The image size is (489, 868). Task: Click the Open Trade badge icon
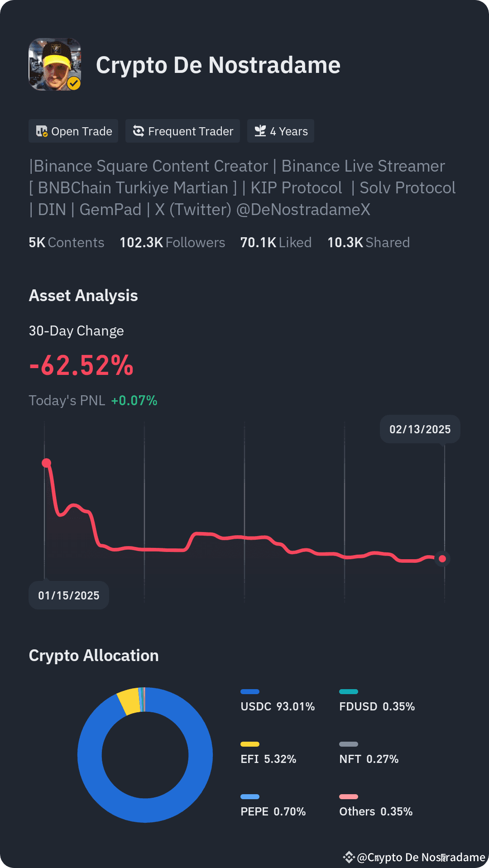[x=42, y=131]
